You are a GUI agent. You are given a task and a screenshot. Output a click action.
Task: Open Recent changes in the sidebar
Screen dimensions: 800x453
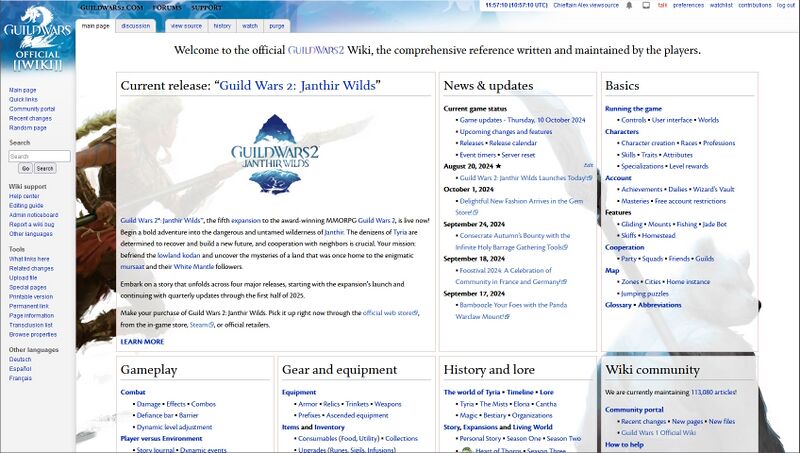(x=30, y=118)
